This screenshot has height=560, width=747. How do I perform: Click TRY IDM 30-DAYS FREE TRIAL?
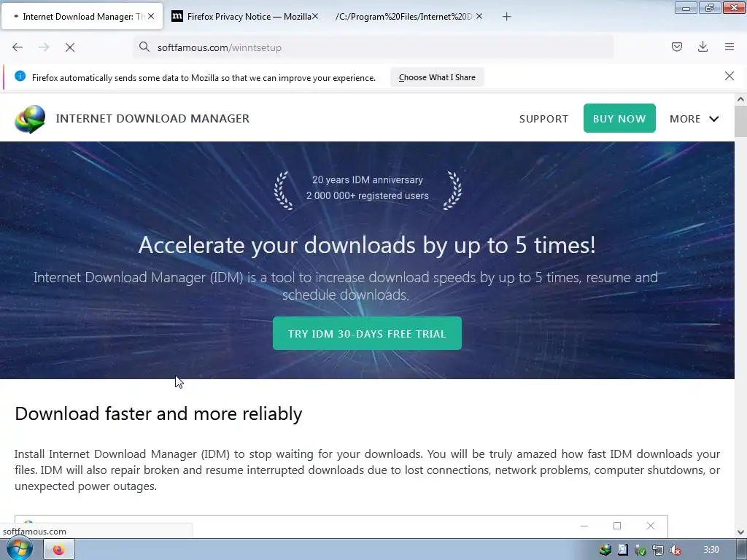click(x=367, y=333)
